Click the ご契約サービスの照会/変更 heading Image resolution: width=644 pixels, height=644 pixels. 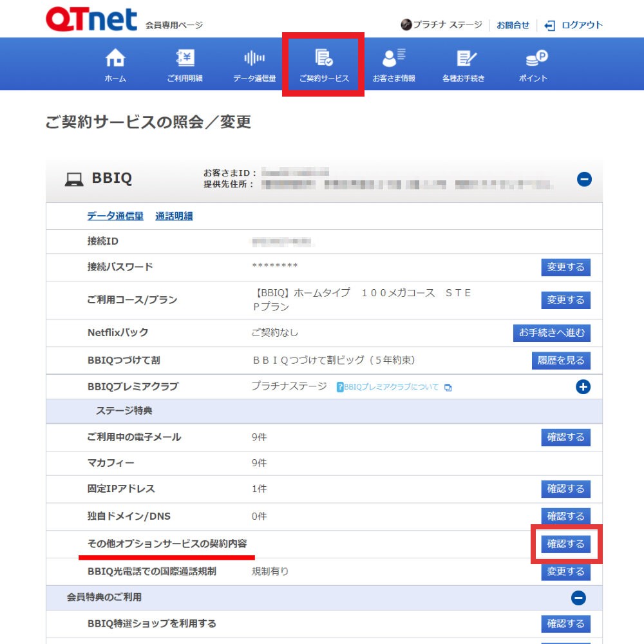148,122
